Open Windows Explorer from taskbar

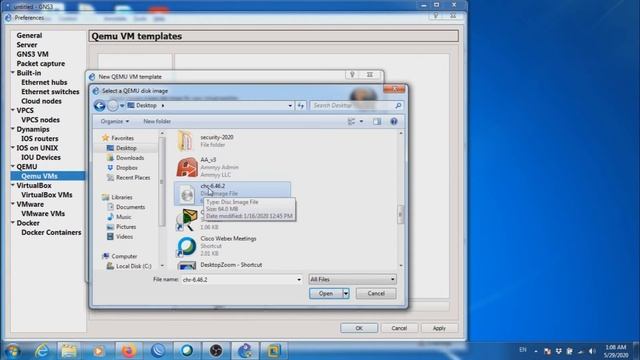tap(69, 350)
